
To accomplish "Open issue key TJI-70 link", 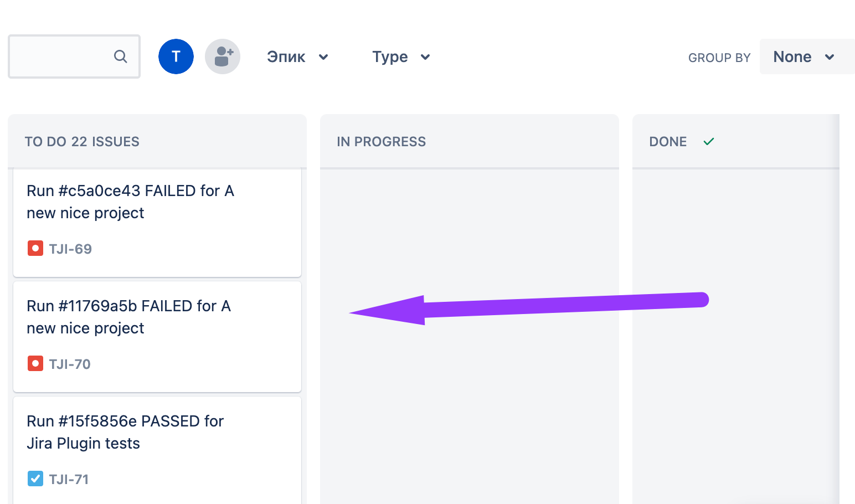I will [x=70, y=364].
